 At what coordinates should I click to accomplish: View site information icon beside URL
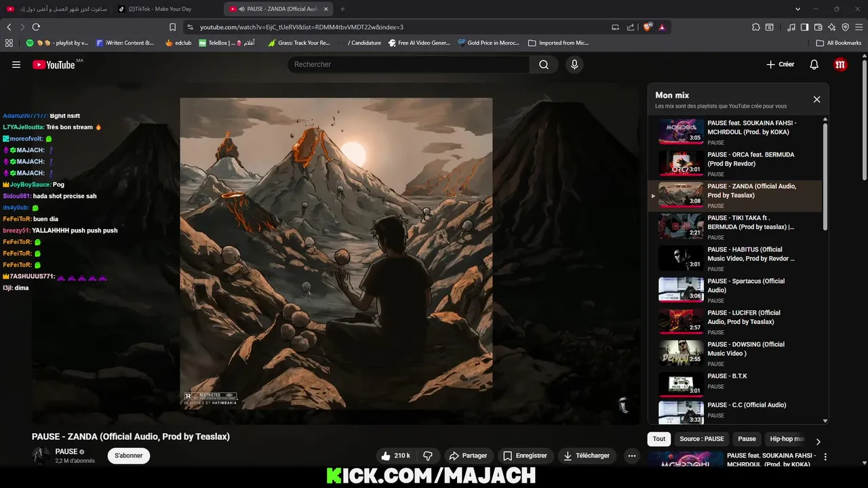[190, 27]
